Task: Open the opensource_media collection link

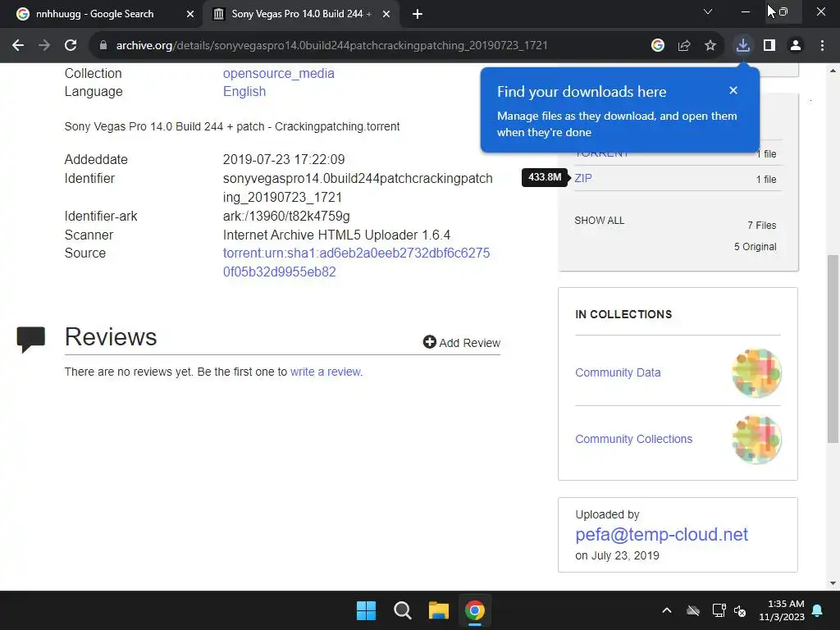Action: coord(279,73)
